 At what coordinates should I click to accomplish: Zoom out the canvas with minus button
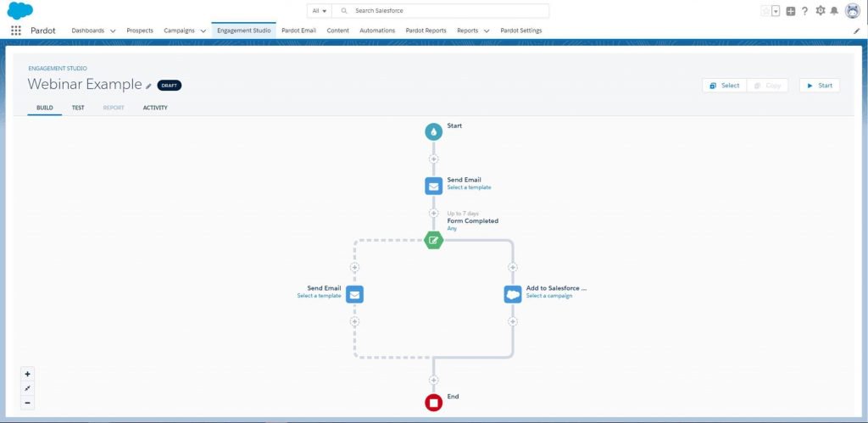(x=28, y=403)
